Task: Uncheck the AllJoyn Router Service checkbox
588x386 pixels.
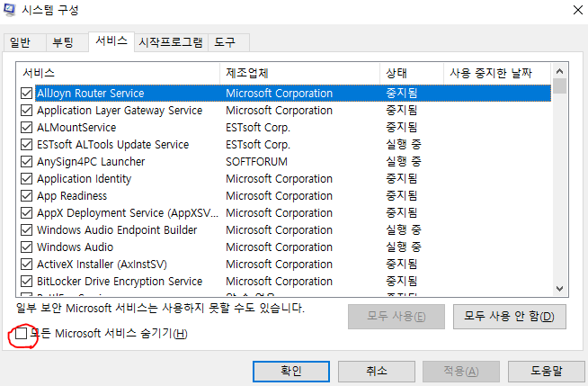Action: point(26,93)
